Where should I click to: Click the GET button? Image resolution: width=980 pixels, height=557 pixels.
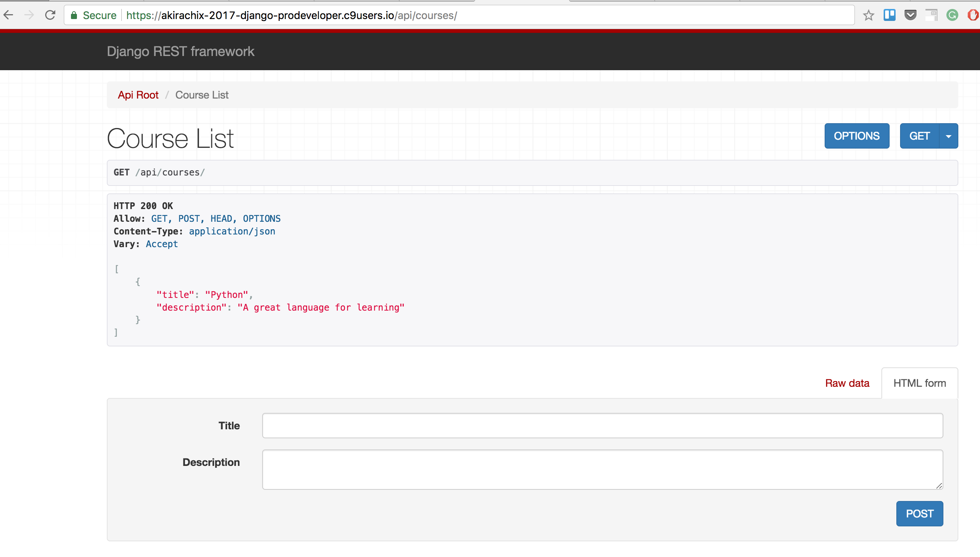(919, 136)
